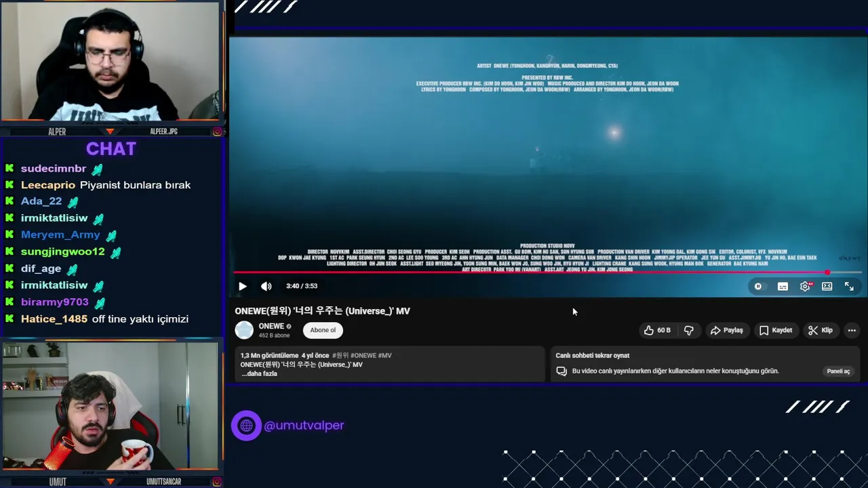The height and width of the screenshot is (488, 868).
Task: Click the purple globe icon beside @umutvalper
Action: click(x=246, y=426)
